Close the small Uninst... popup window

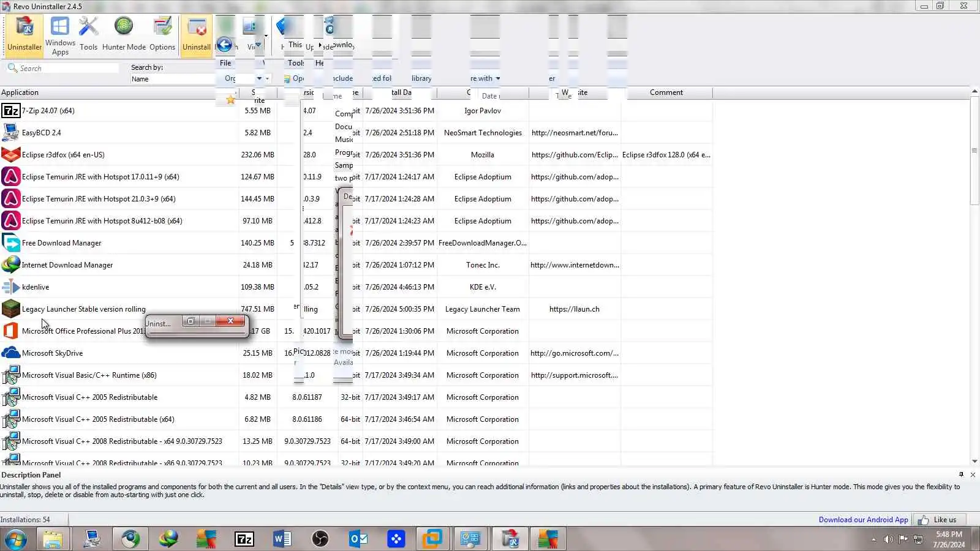(x=230, y=321)
